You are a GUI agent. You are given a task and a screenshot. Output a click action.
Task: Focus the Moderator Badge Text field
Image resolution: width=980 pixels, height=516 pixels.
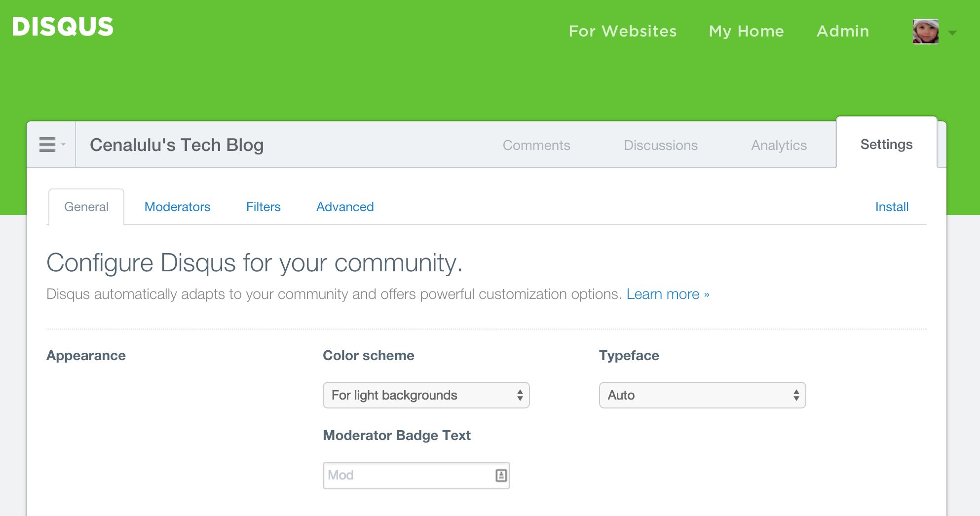[416, 475]
